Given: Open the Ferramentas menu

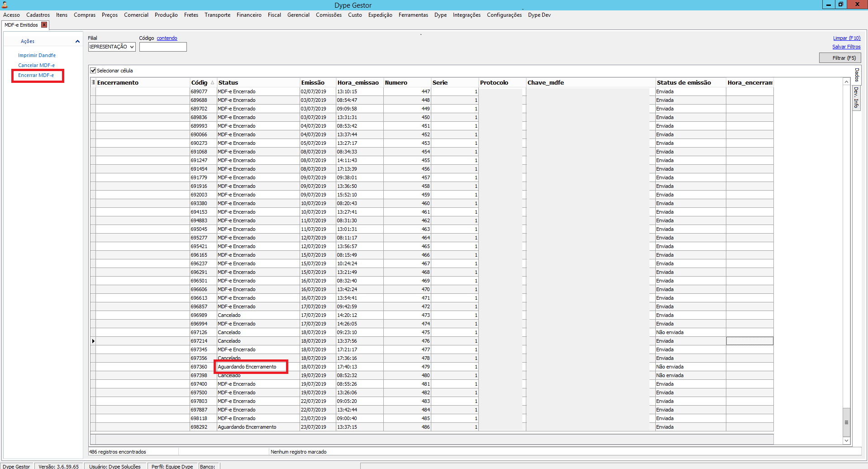Looking at the screenshot, I should tap(413, 15).
